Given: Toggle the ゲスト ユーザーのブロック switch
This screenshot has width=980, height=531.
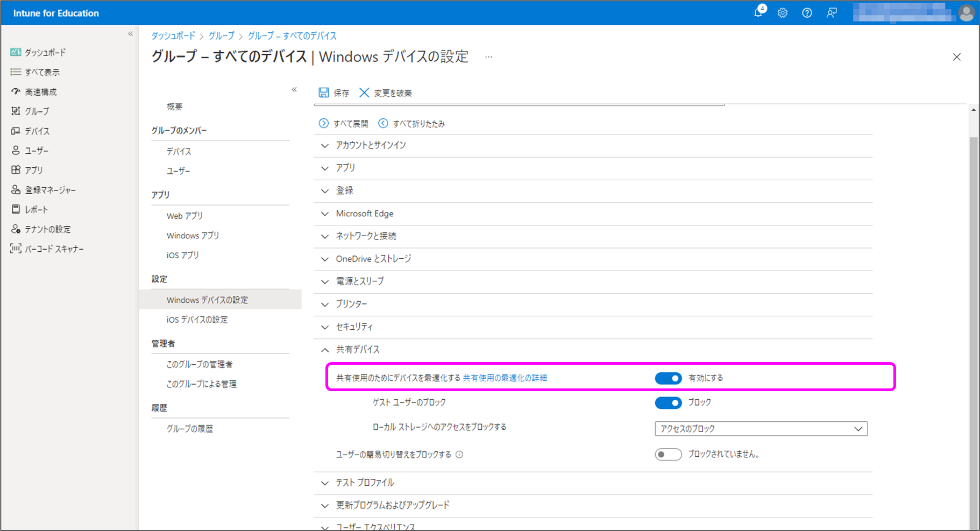Looking at the screenshot, I should point(668,402).
